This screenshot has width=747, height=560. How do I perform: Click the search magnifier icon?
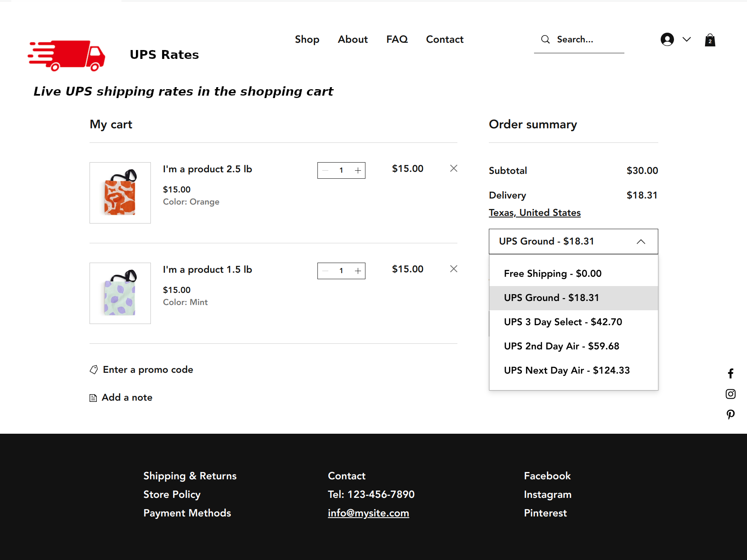click(545, 40)
